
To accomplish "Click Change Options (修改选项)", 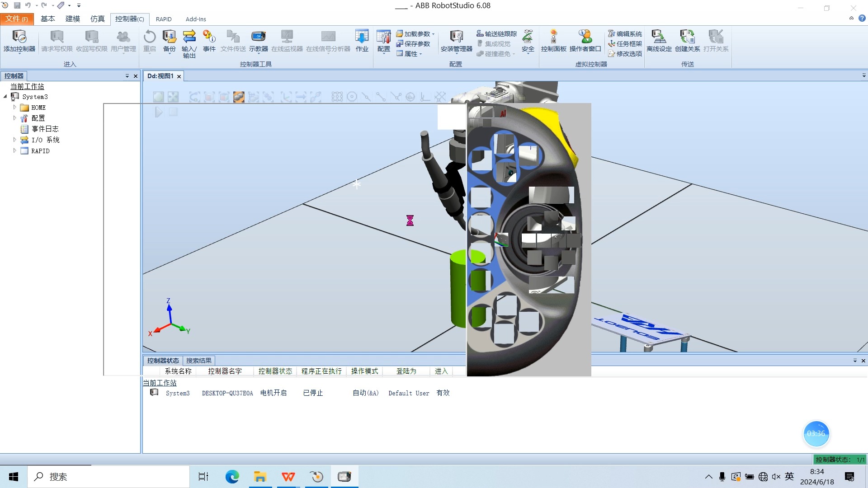I will (x=625, y=54).
